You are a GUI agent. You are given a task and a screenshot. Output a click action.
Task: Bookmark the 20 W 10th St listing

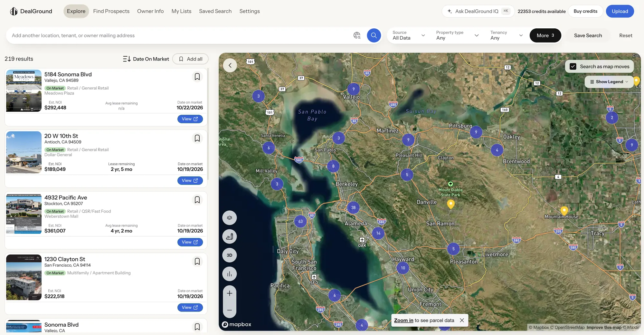coord(197,138)
